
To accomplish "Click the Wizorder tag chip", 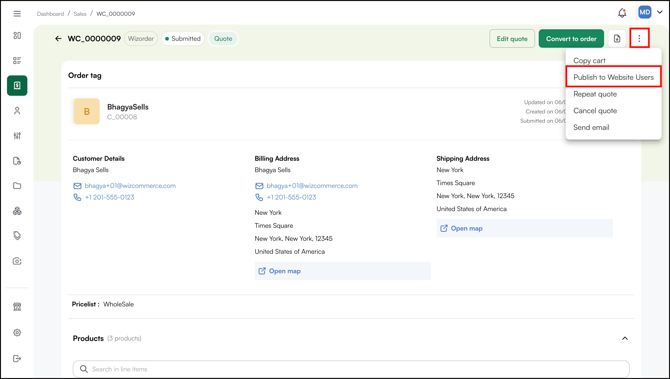I will coord(141,38).
